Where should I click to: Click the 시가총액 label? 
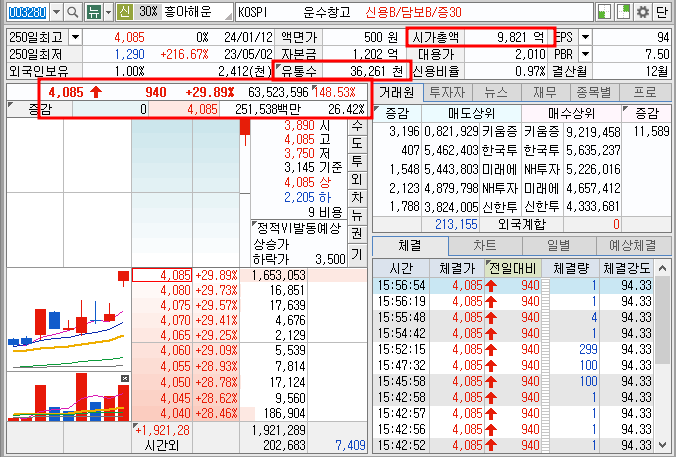click(x=436, y=37)
